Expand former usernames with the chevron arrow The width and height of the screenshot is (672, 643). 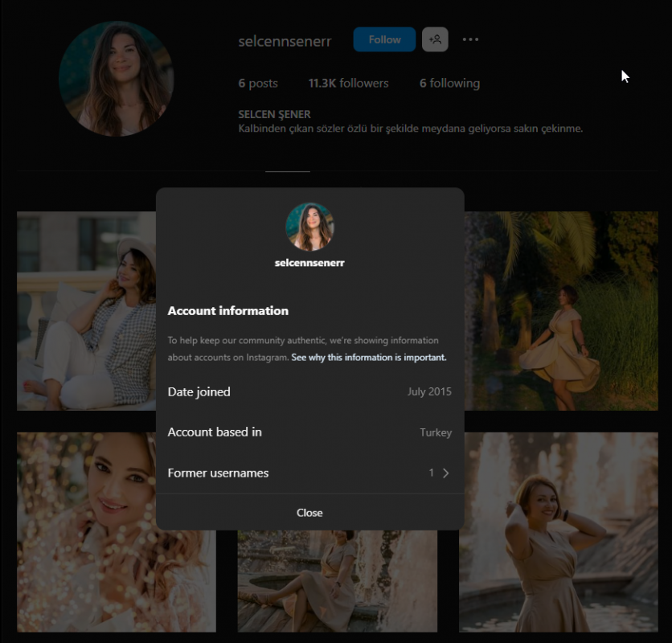point(445,473)
